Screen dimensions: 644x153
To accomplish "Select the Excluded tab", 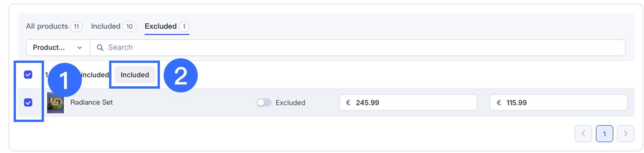I will [x=161, y=27].
